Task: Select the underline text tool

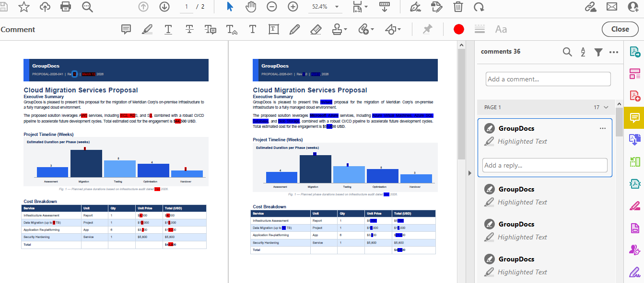Action: click(x=168, y=29)
